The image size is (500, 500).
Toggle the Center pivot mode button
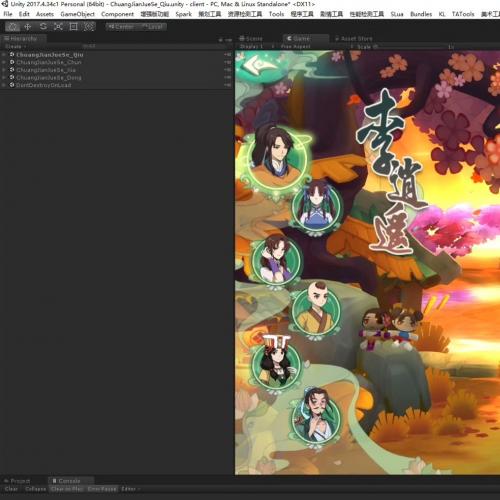121,27
